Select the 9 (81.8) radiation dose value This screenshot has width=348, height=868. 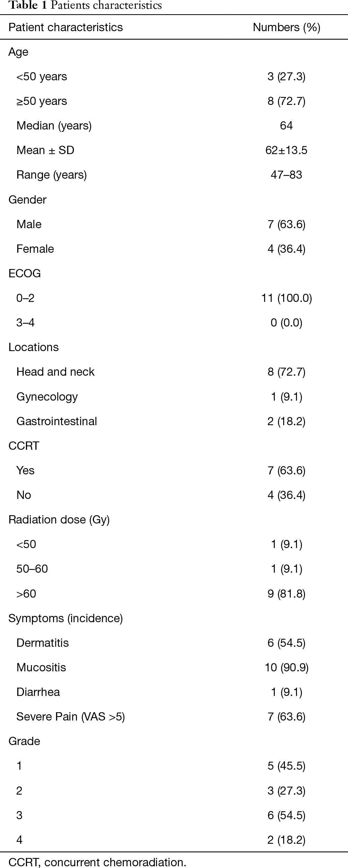point(286,594)
